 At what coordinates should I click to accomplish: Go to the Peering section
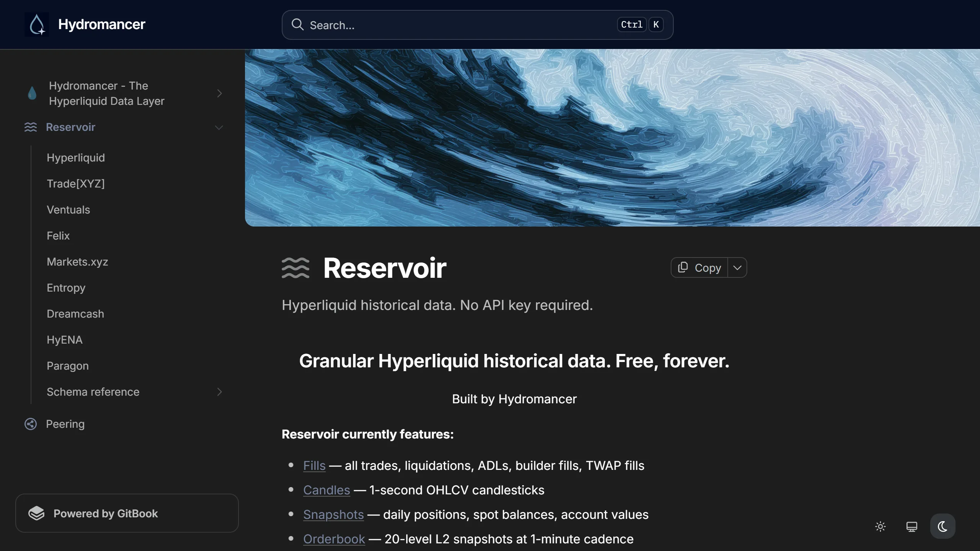click(65, 424)
